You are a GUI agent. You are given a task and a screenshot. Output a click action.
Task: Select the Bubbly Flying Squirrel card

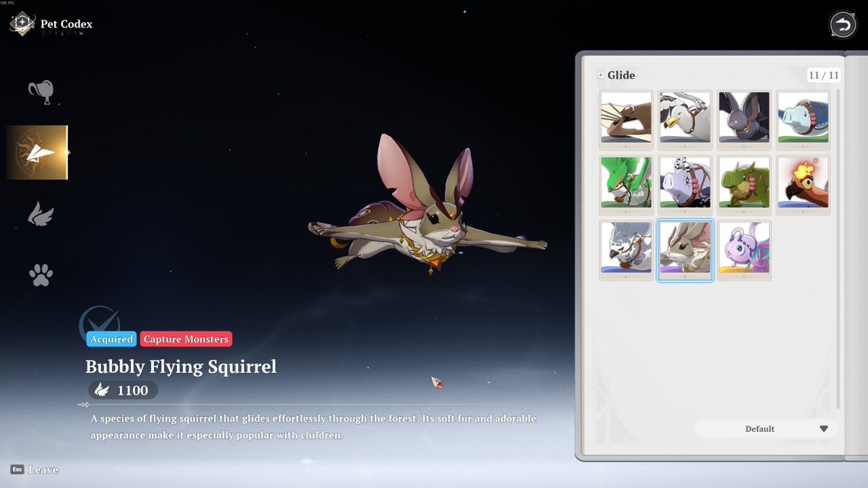pos(685,250)
